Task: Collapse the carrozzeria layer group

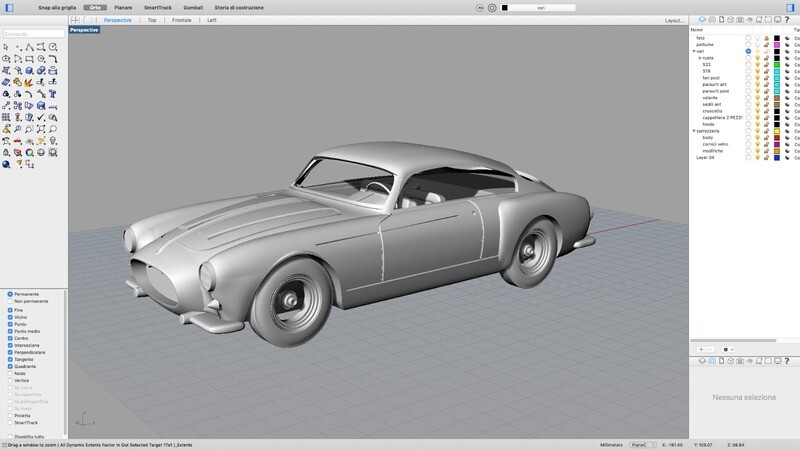Action: point(694,131)
